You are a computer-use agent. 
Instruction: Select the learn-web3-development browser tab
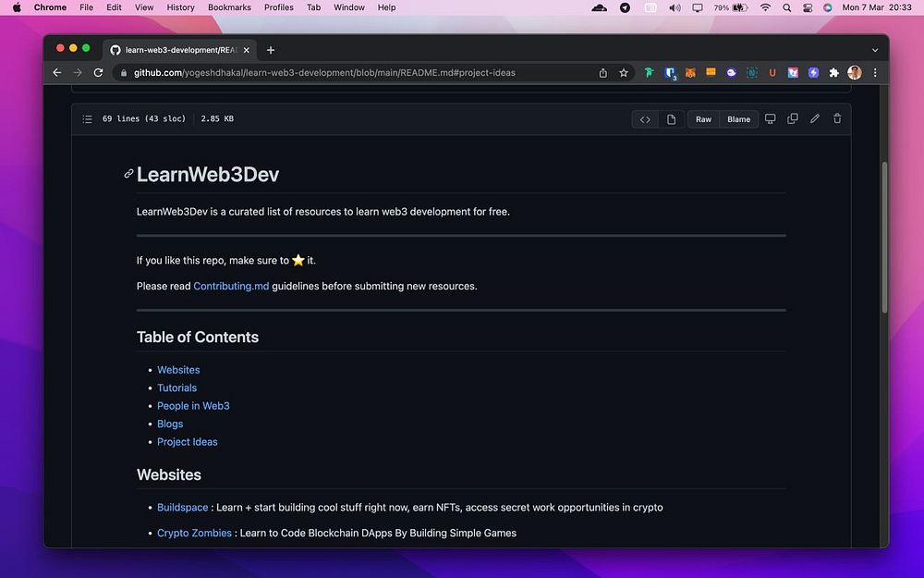pos(180,50)
